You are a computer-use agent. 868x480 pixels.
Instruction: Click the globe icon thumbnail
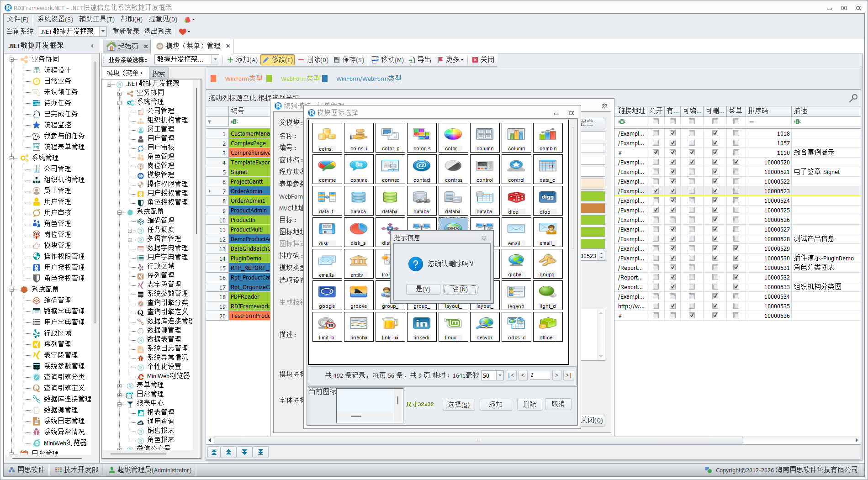(x=516, y=264)
